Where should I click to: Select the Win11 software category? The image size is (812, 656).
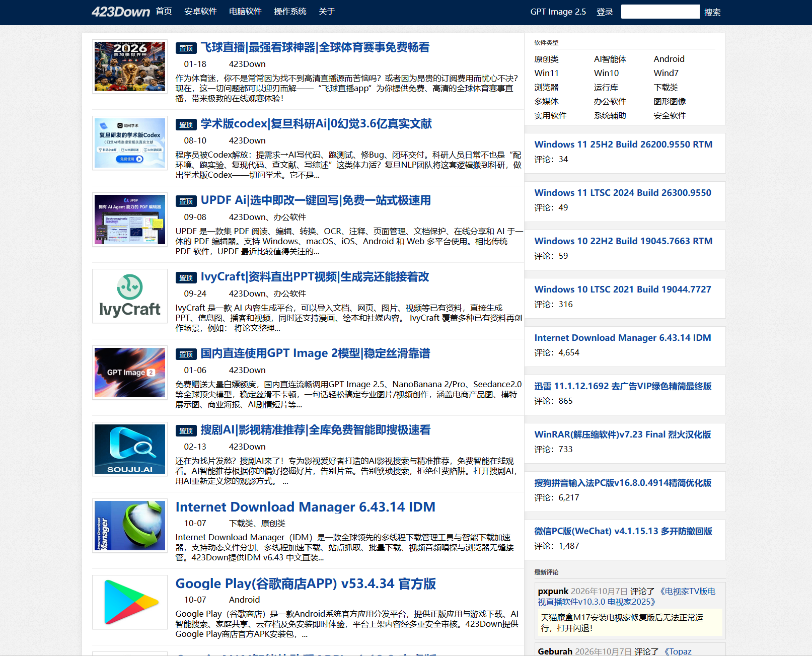coord(546,73)
